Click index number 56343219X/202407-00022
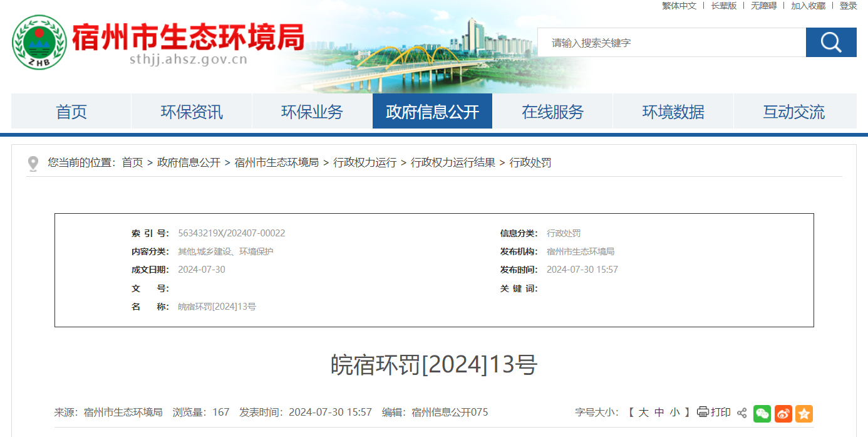The image size is (868, 437). tap(232, 233)
